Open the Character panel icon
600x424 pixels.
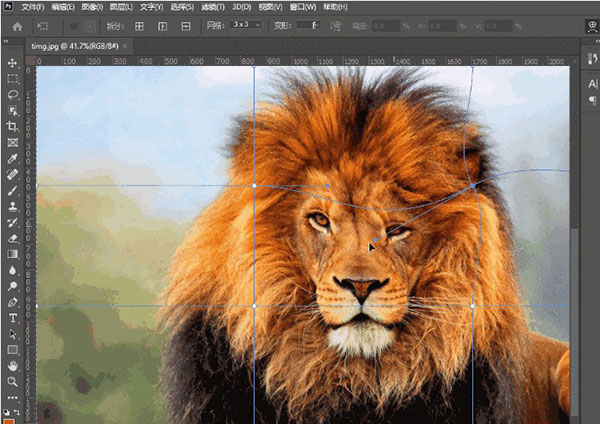[591, 84]
